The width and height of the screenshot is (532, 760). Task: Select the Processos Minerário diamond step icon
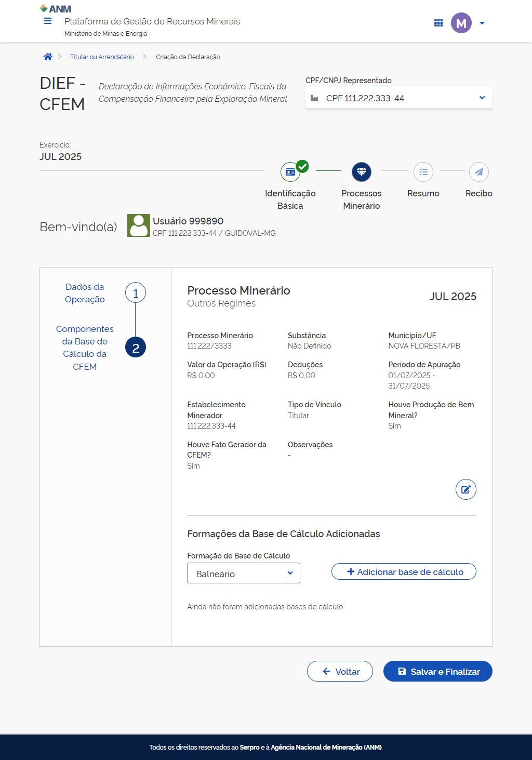click(362, 172)
